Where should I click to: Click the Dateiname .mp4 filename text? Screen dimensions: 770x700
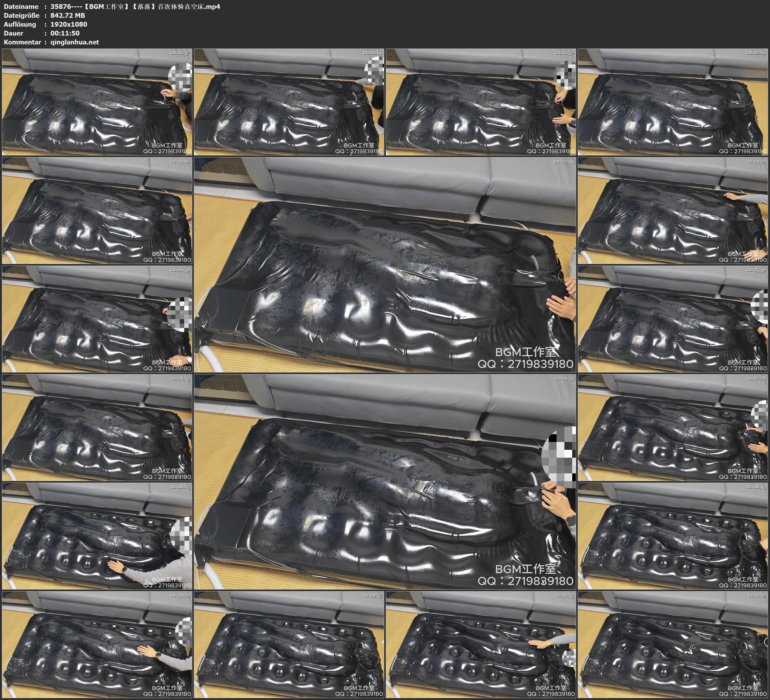tap(135, 6)
